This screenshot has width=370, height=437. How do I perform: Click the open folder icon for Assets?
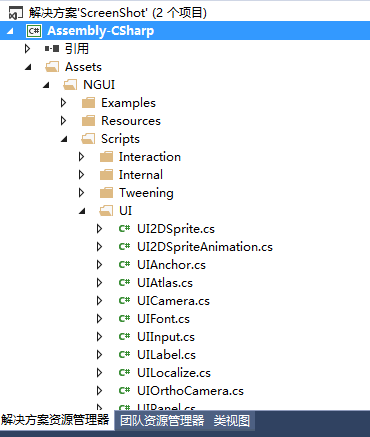[52, 67]
